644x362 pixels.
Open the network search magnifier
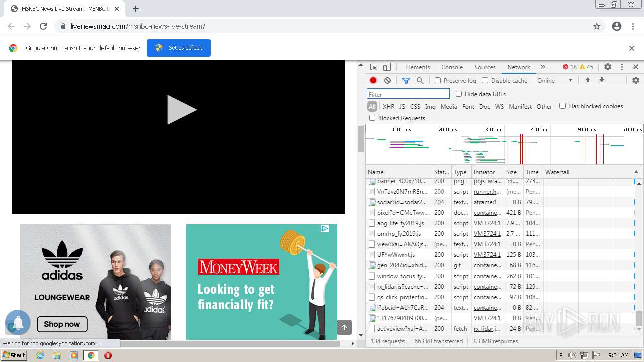(420, 80)
